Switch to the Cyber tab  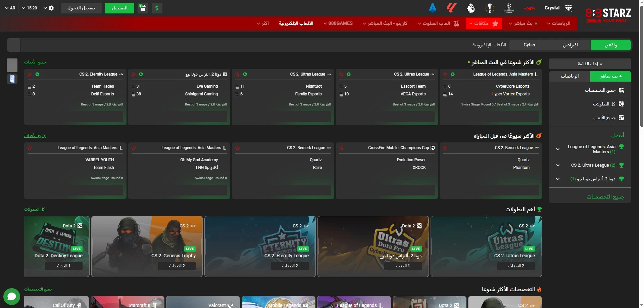click(529, 45)
